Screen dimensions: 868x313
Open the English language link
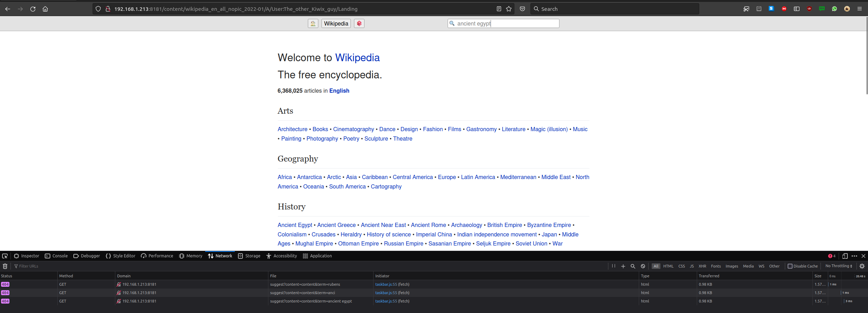[x=339, y=91]
